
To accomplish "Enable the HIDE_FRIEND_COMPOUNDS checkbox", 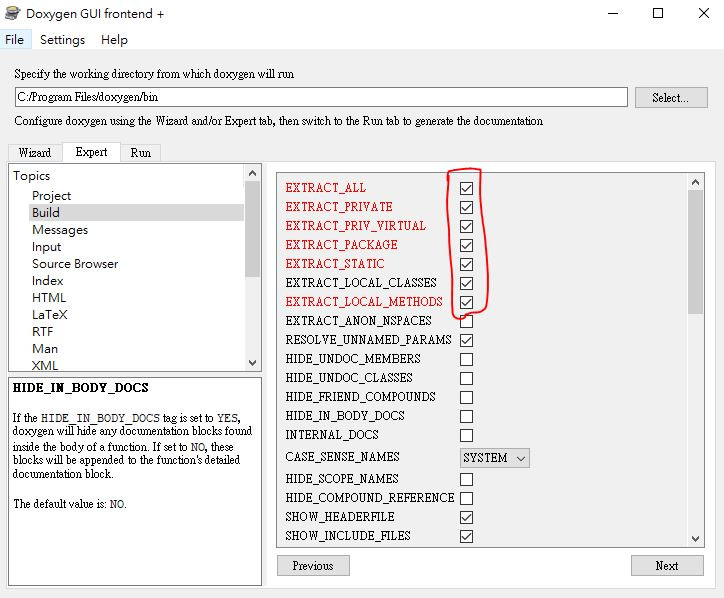I will click(466, 397).
